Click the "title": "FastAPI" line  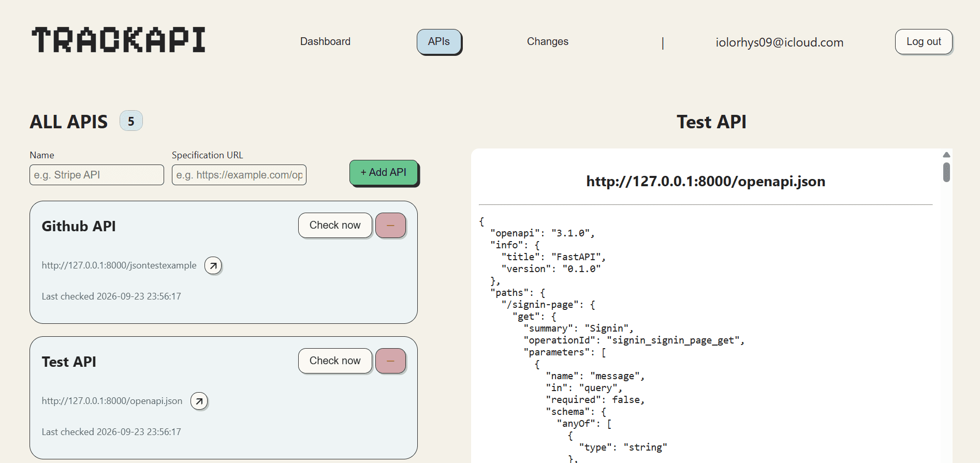553,257
